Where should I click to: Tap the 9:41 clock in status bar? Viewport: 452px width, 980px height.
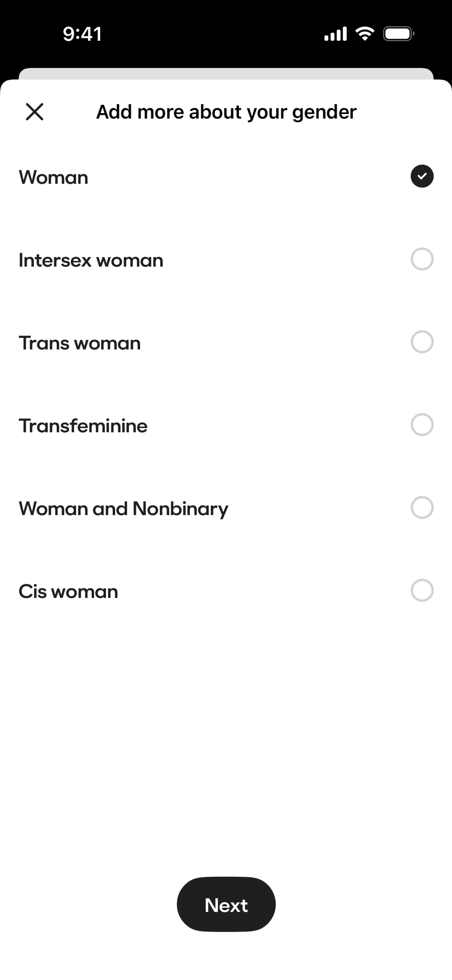pos(82,34)
